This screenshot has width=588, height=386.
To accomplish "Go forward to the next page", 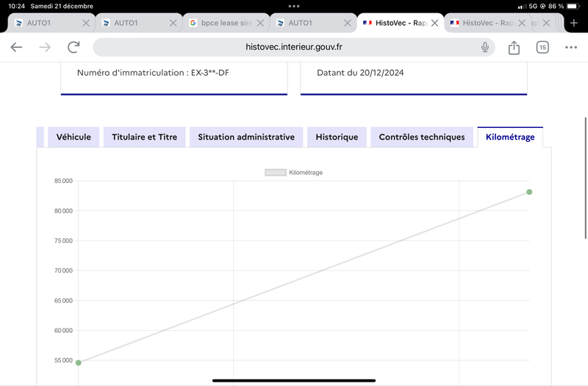I will tap(45, 47).
